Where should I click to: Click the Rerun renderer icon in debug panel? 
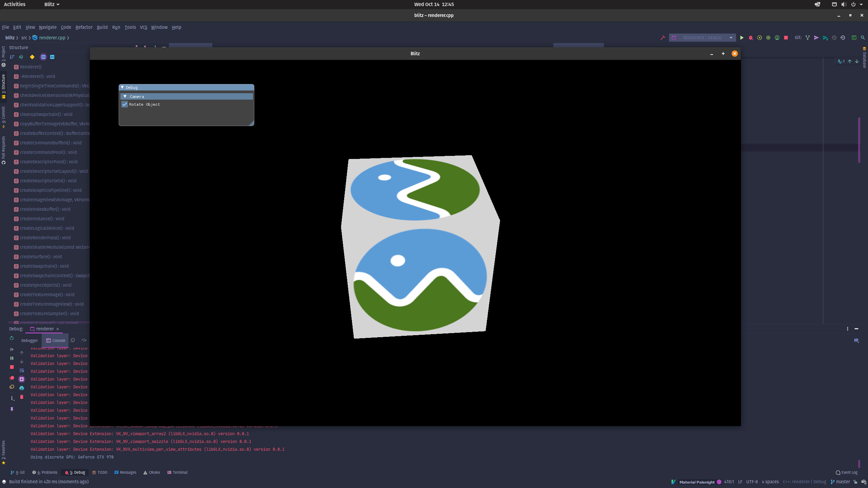point(12,338)
